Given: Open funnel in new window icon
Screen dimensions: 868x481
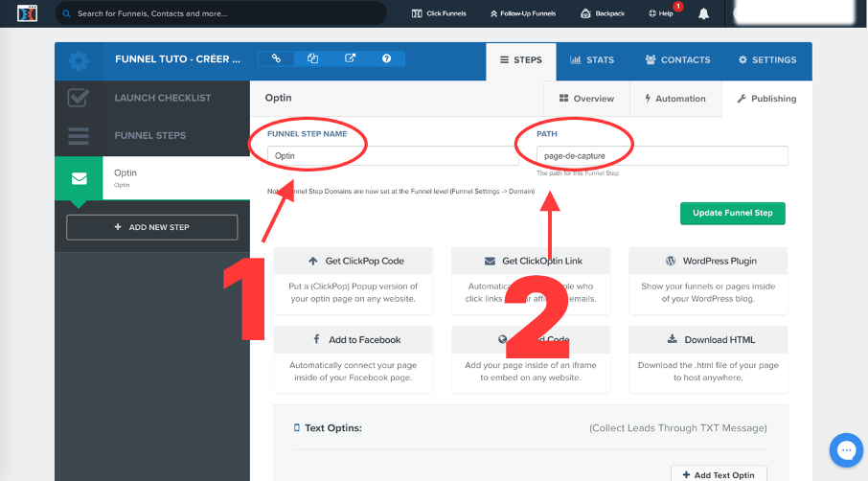Looking at the screenshot, I should tap(350, 58).
